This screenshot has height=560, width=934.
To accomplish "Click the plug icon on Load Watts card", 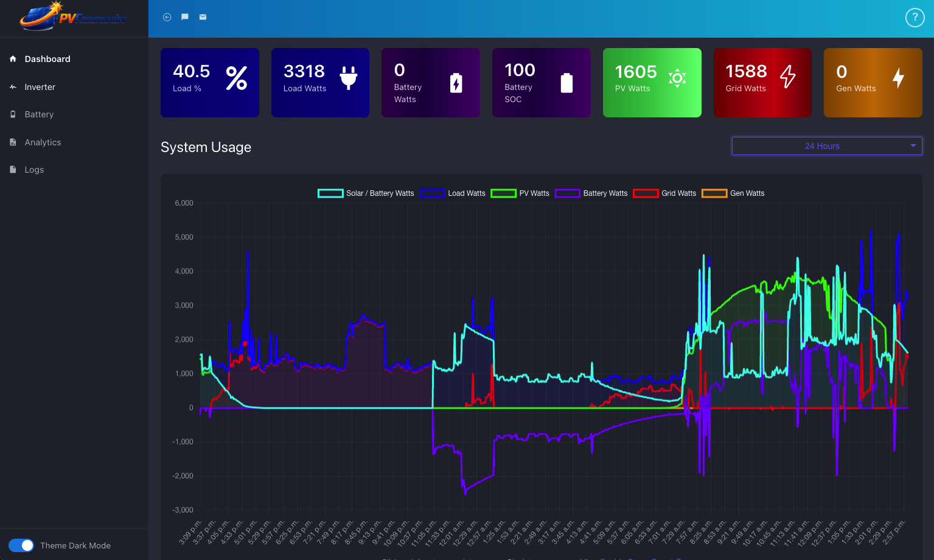I will pos(349,78).
